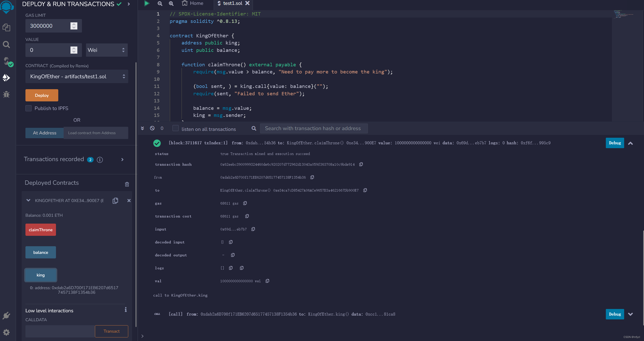This screenshot has width=644, height=341.
Task: Expand the Transactions recorded section
Action: point(122,160)
